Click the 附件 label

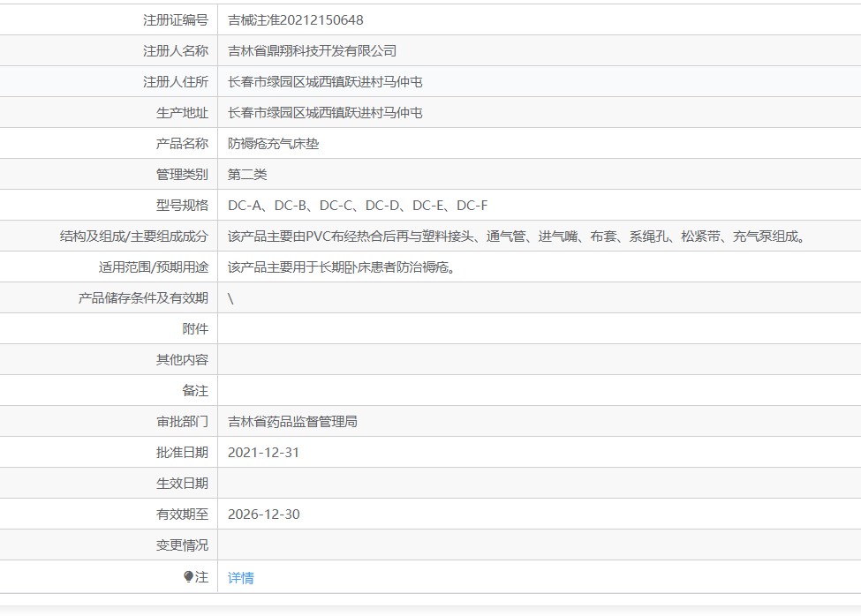pos(195,329)
